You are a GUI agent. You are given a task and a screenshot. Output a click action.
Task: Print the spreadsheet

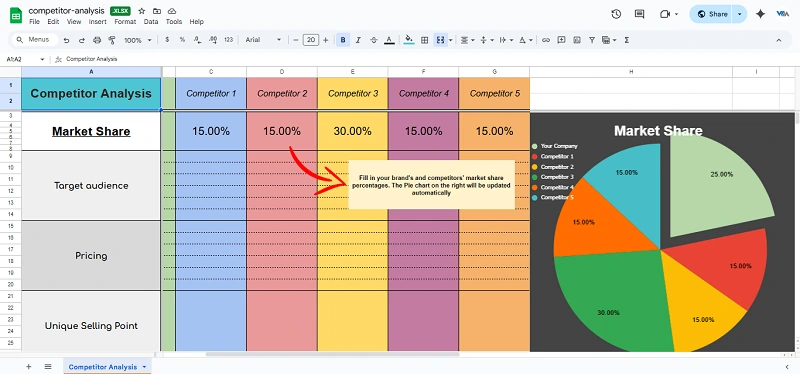point(97,40)
